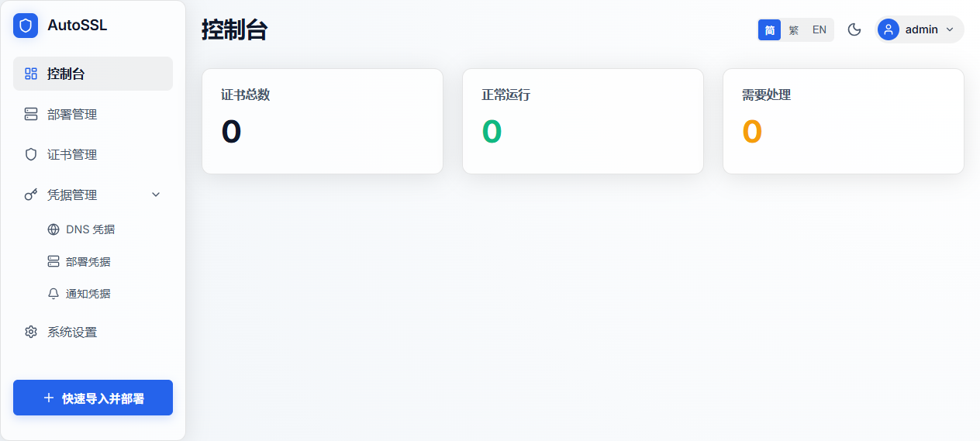Click the AutoSSL shield logo icon
The image size is (980, 441).
(26, 26)
